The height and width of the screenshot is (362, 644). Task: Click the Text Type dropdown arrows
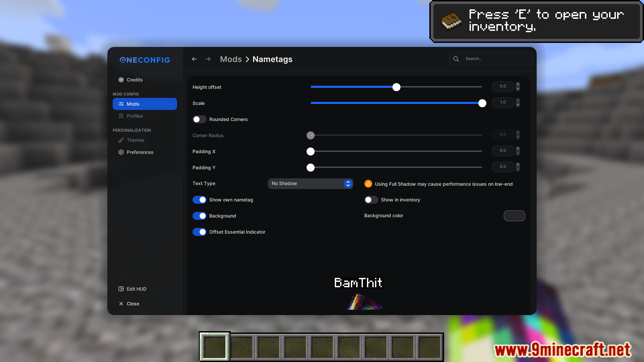coord(348,184)
